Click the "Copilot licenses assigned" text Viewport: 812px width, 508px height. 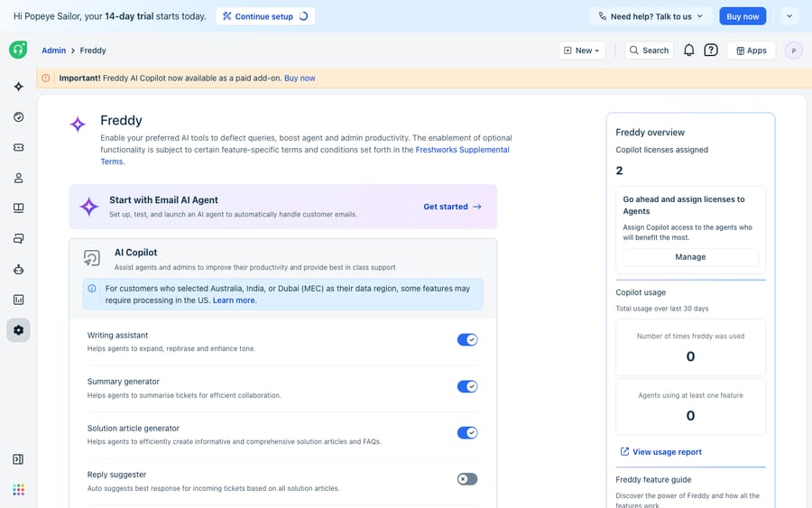click(x=662, y=150)
